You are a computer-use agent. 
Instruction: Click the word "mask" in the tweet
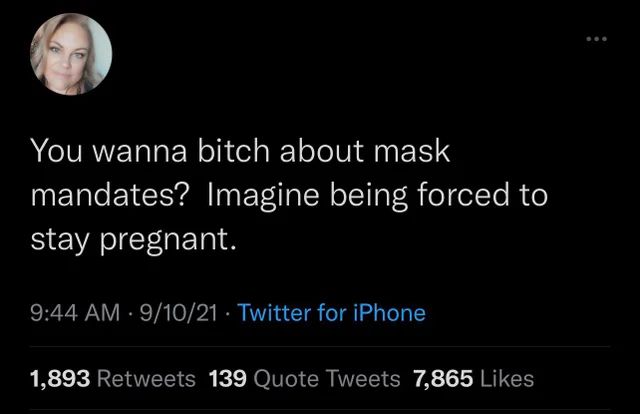pos(412,153)
